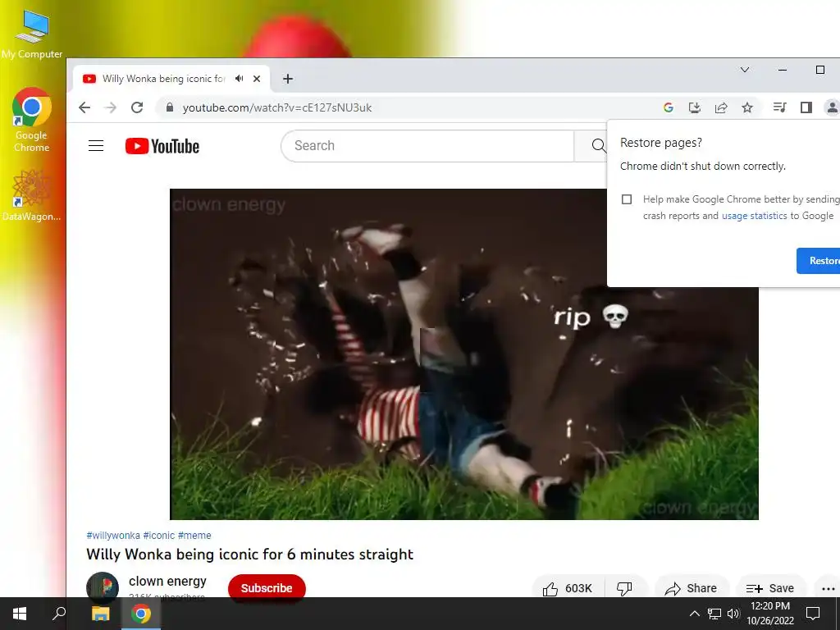Reload the YouTube page

(x=137, y=107)
